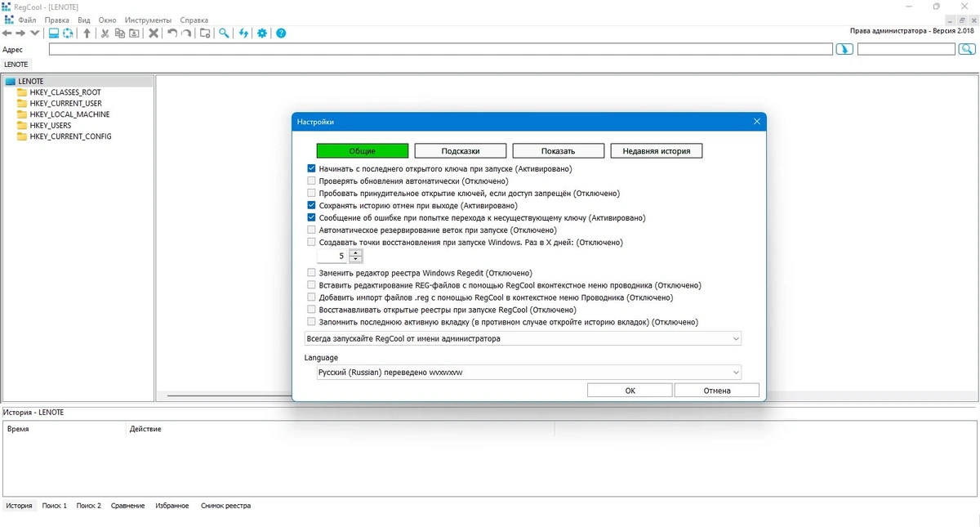Click the days number field showing 5
Image resolution: width=980 pixels, height=527 pixels.
[x=333, y=257]
